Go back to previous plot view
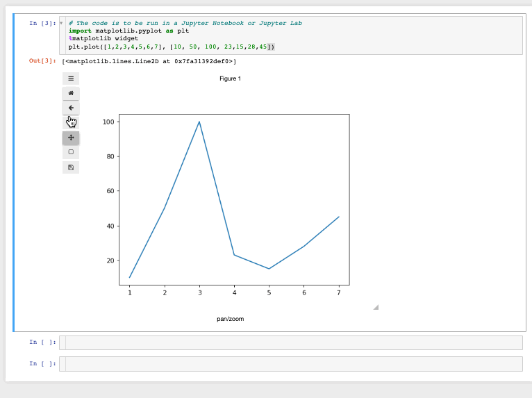532x398 pixels. pos(71,108)
